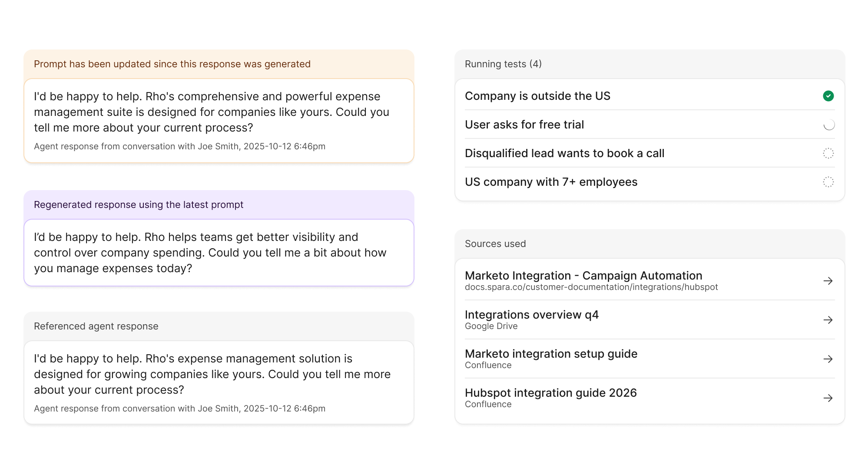Open Disqualified lead wants to book a call
The width and height of the screenshot is (868, 474).
[x=564, y=153]
